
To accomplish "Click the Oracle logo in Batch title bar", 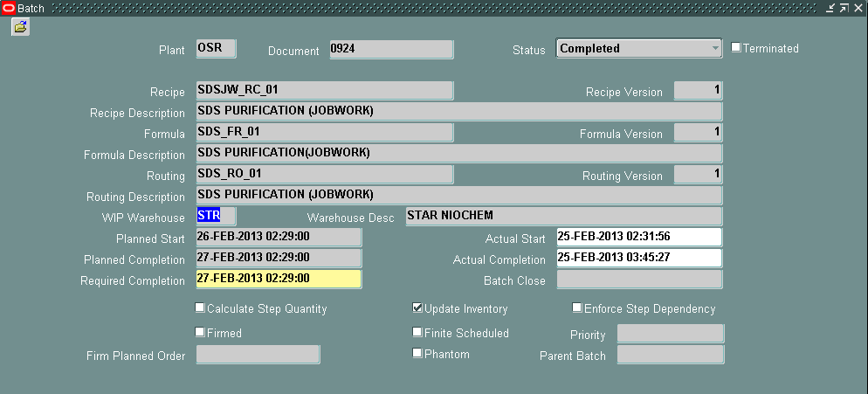I will click(x=9, y=9).
